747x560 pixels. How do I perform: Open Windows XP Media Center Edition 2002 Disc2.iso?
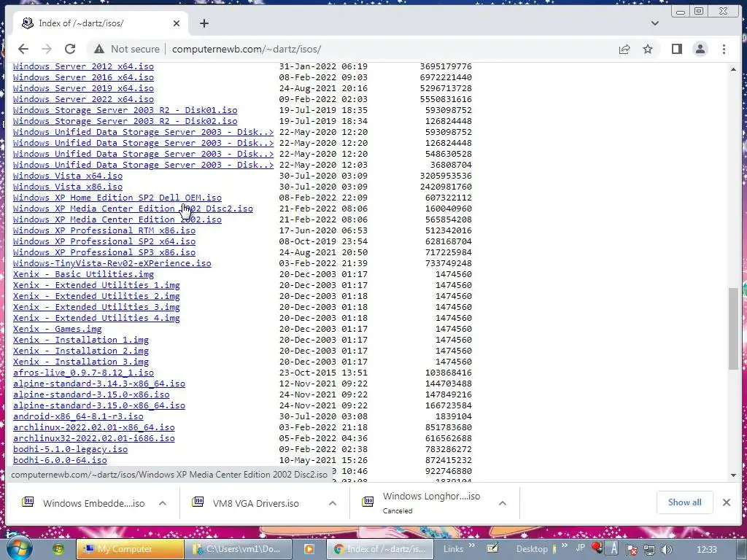point(133,209)
